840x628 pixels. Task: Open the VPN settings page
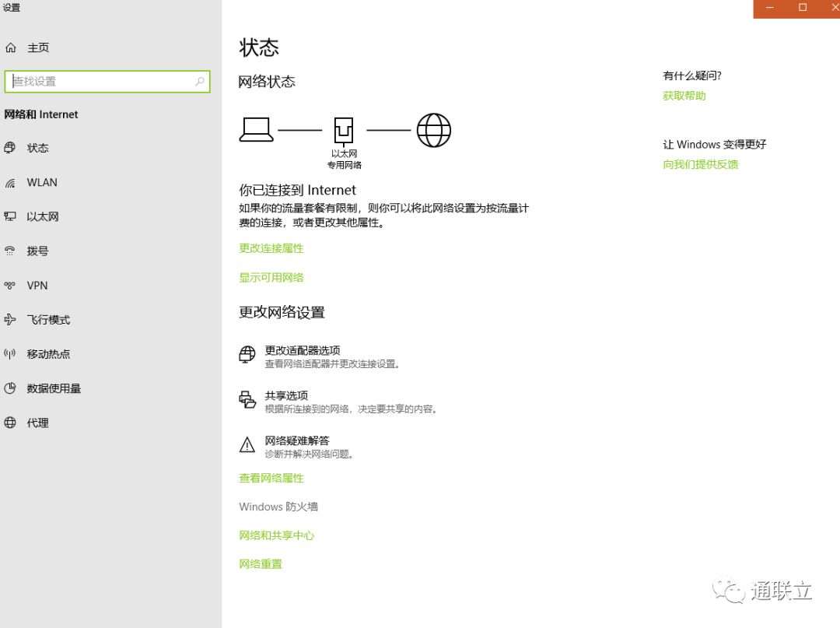click(37, 286)
